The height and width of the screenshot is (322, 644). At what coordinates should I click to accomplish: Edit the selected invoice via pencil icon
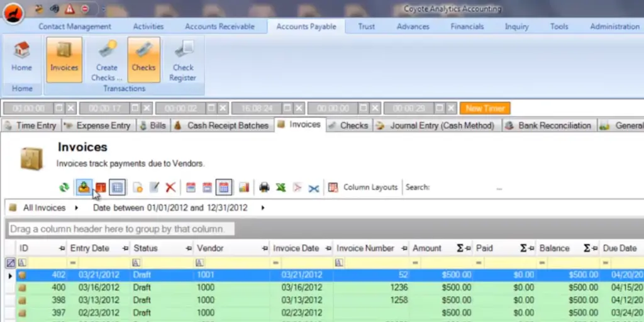pyautogui.click(x=154, y=187)
